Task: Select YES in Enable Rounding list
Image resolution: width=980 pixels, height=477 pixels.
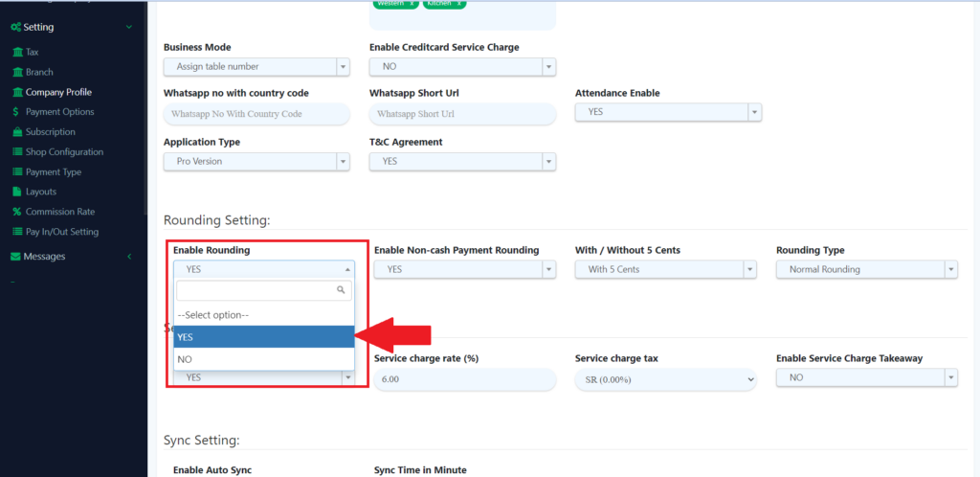Action: tap(263, 337)
